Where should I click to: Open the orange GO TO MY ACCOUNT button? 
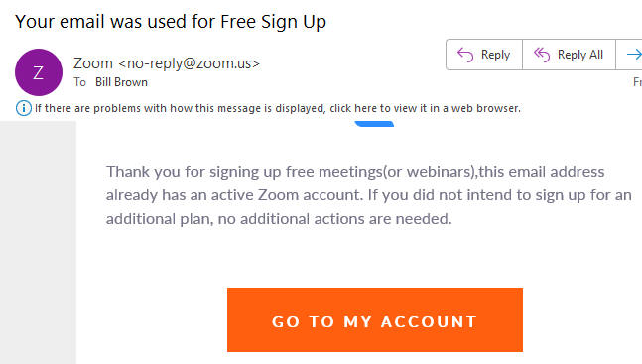pyautogui.click(x=375, y=319)
